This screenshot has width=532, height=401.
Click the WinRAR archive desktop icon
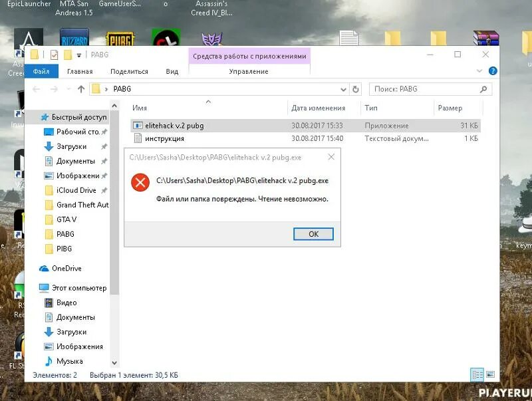coord(486,38)
